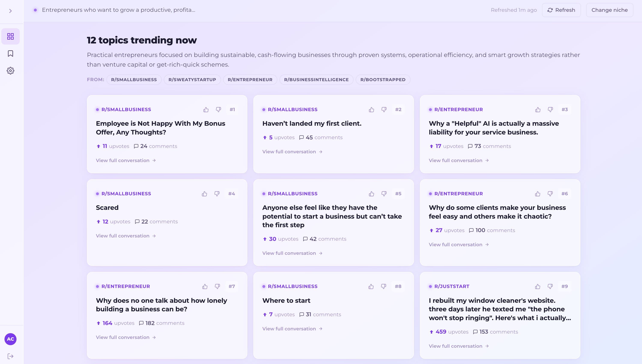Like the "Helpful AI liability" post

point(538,109)
